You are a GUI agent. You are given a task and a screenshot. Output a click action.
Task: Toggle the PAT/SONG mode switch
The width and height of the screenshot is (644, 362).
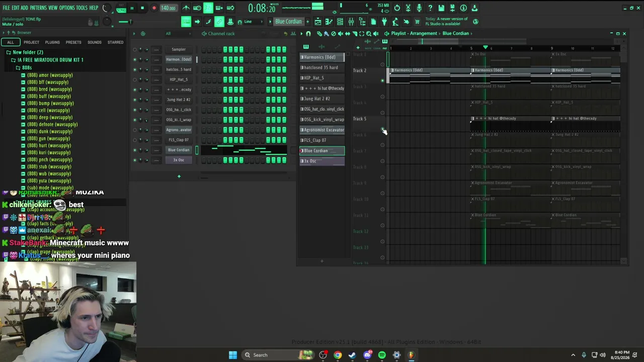(x=121, y=8)
